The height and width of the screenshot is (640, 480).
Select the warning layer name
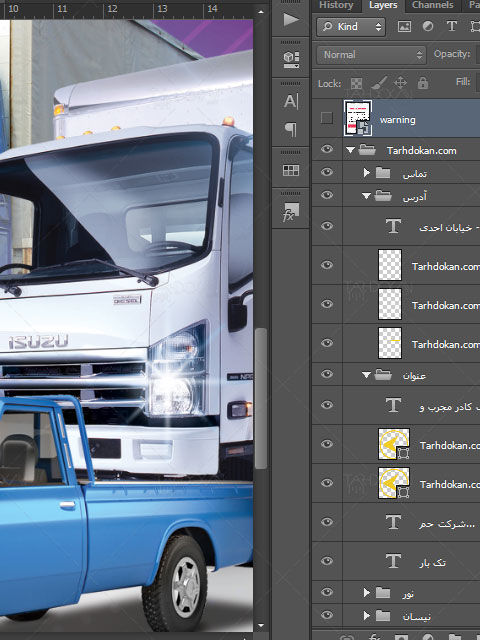tap(398, 120)
